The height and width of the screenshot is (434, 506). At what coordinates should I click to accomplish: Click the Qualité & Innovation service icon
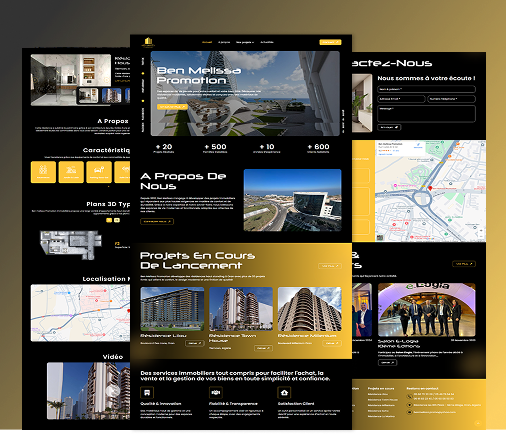point(147,392)
